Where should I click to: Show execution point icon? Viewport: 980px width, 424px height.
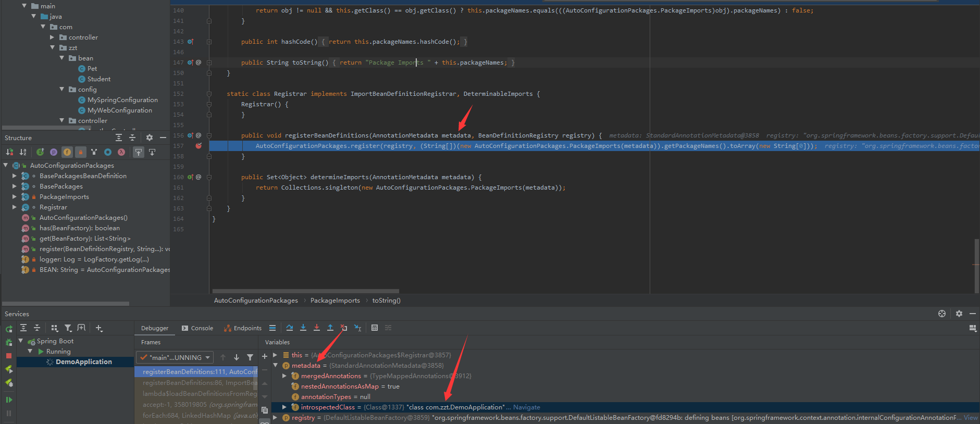coord(272,328)
